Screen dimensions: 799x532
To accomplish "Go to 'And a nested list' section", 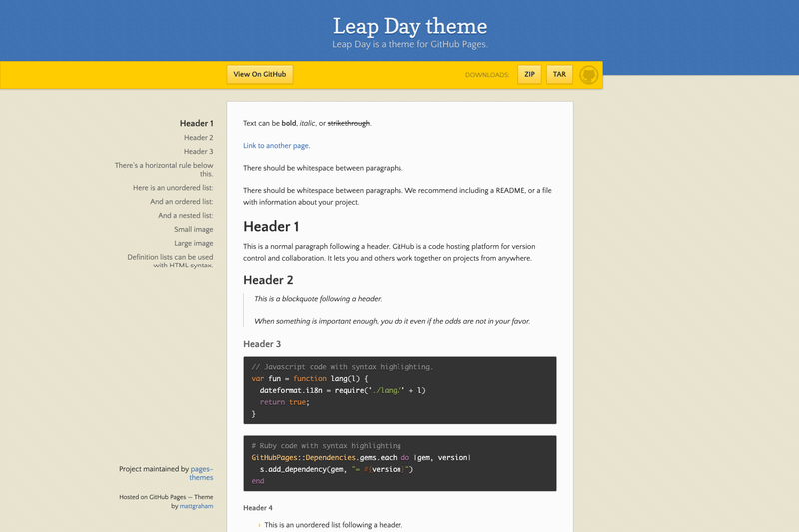I will coord(186,215).
